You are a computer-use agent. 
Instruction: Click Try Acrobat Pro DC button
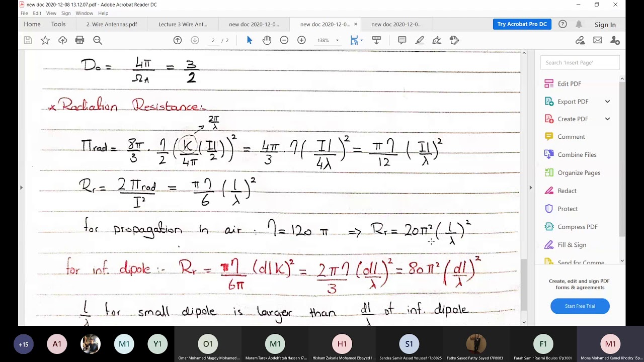tap(522, 24)
